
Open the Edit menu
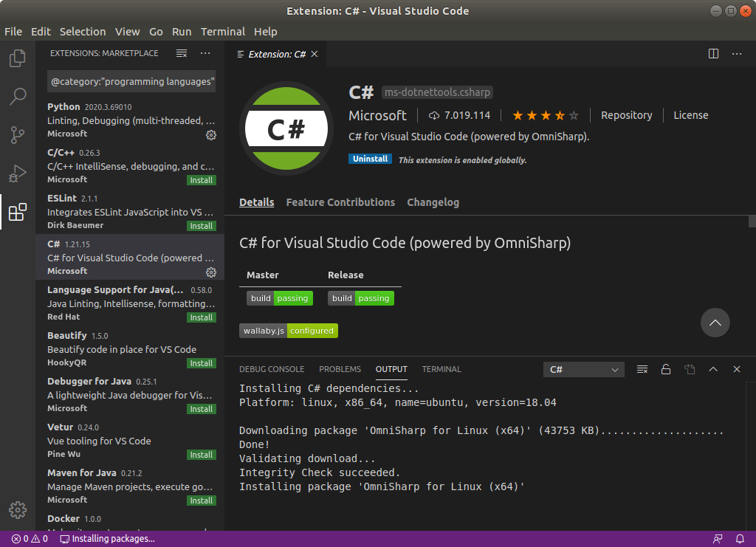(x=41, y=32)
